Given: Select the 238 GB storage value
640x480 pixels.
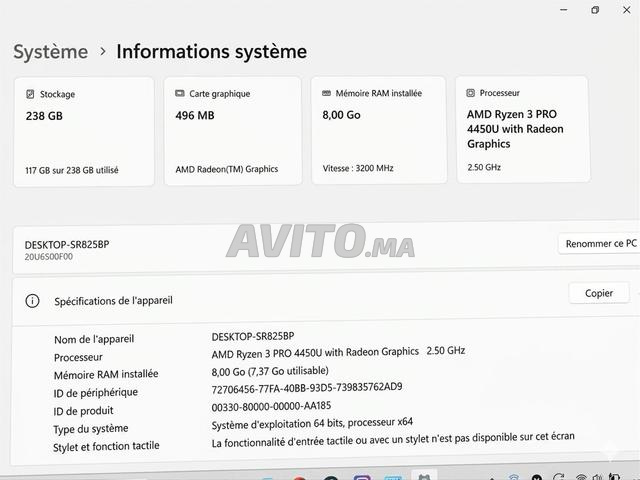Looking at the screenshot, I should point(44,116).
